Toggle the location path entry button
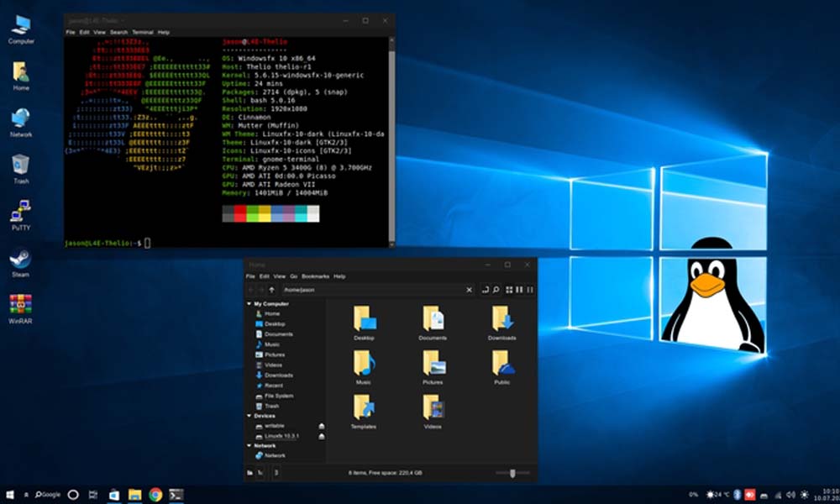The height and width of the screenshot is (504, 840). (486, 290)
